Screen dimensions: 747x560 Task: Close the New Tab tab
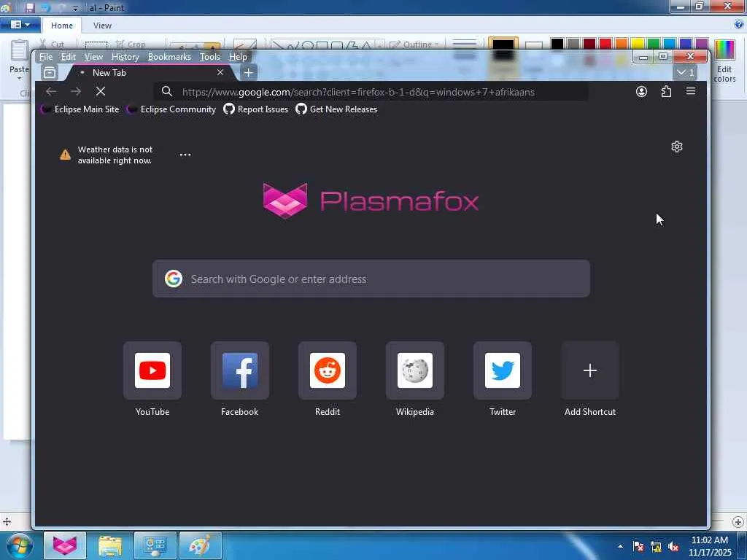(x=220, y=72)
